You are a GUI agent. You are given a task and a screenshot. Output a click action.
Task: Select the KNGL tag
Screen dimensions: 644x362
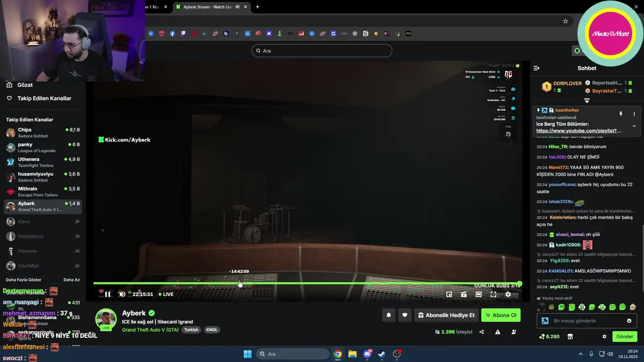coord(212,330)
